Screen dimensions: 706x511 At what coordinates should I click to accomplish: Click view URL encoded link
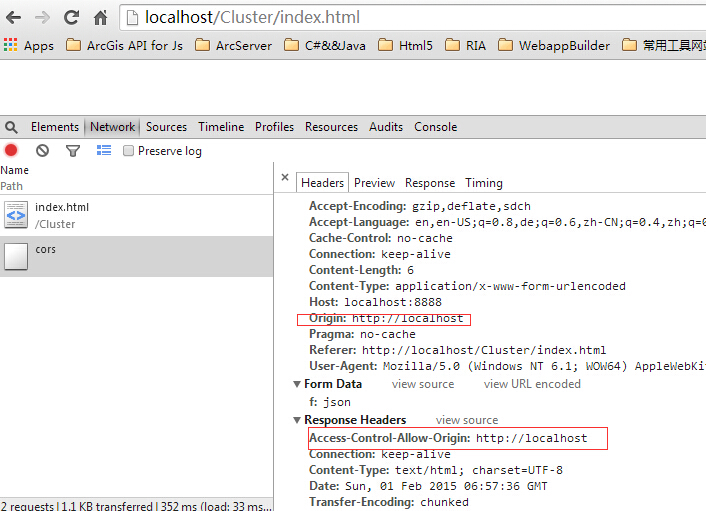(x=532, y=384)
